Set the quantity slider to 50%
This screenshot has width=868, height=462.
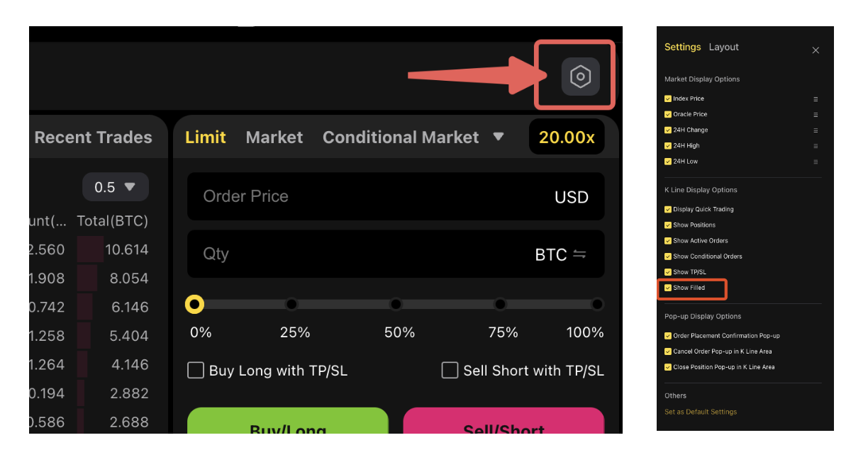(x=396, y=304)
